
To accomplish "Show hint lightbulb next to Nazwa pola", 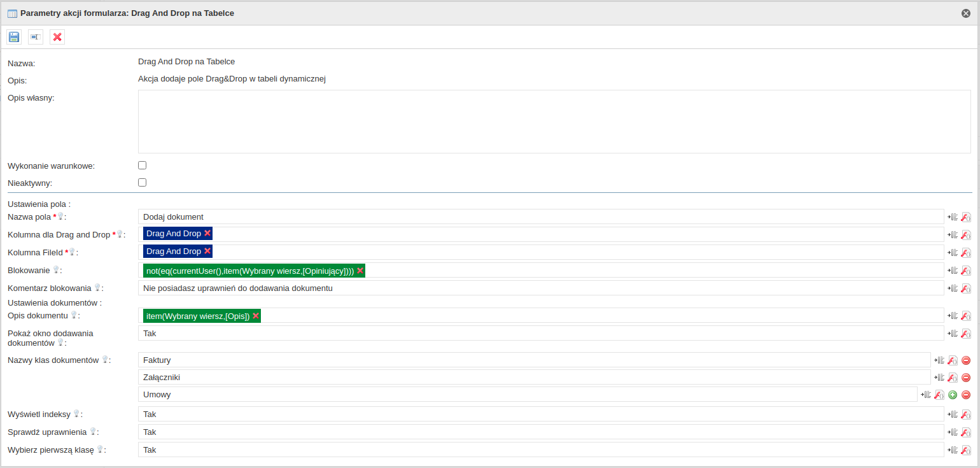I will [x=61, y=216].
